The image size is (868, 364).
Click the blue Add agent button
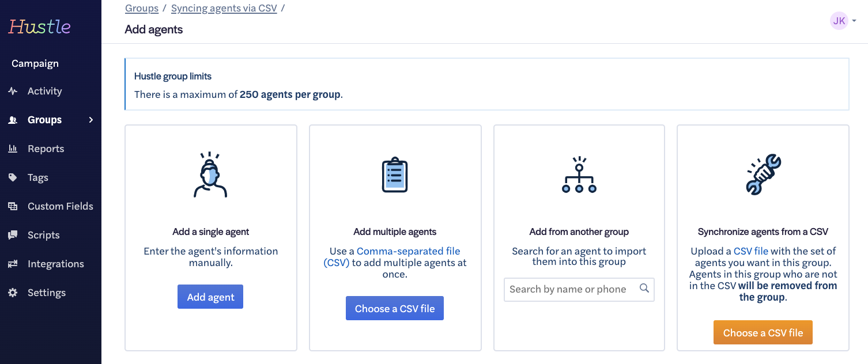coord(210,297)
